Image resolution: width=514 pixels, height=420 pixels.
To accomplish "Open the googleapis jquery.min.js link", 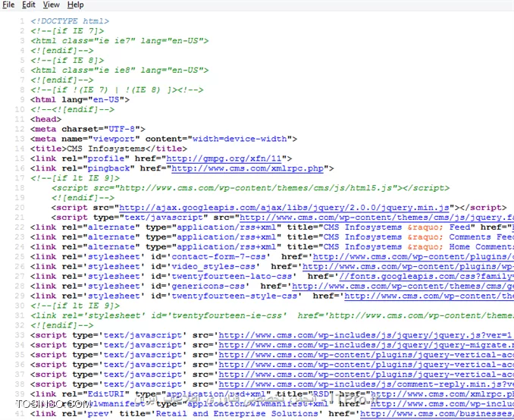I will click(x=284, y=208).
